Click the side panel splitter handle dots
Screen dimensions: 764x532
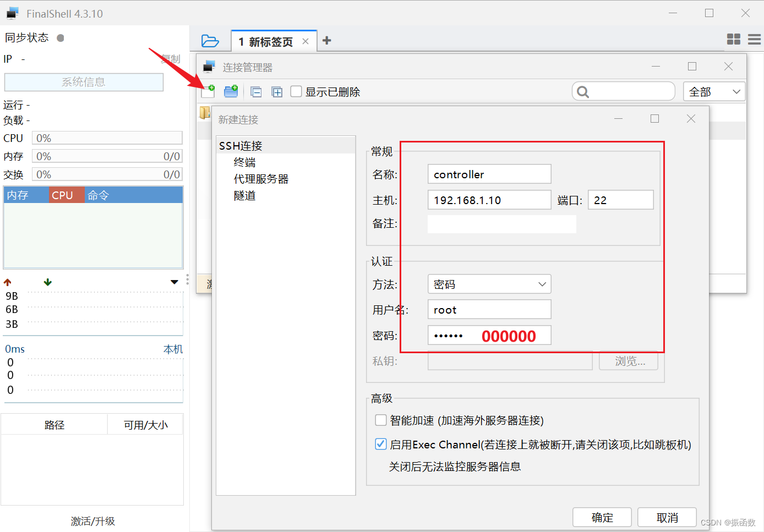pos(187,279)
